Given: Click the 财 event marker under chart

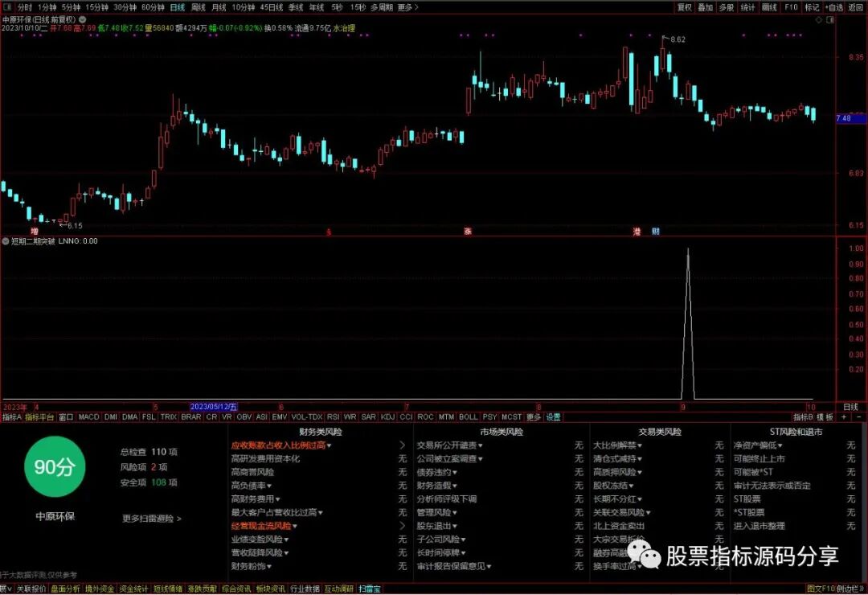Looking at the screenshot, I should pyautogui.click(x=656, y=231).
